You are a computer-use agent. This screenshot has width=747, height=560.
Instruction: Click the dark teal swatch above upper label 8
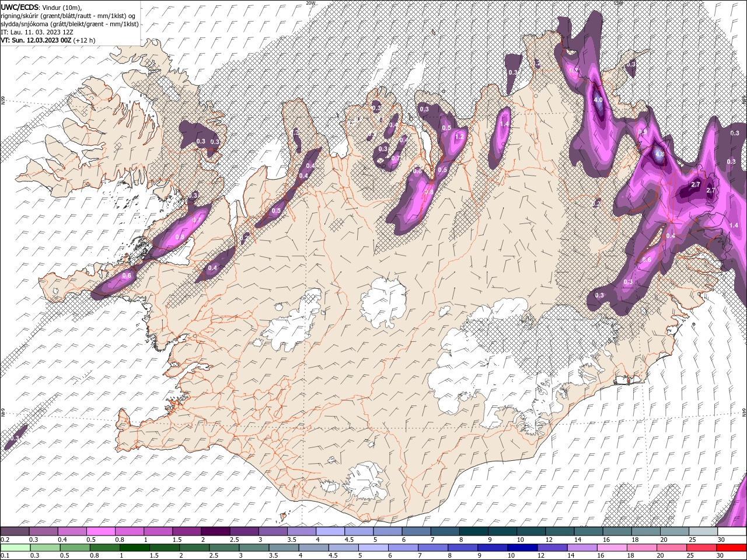473,531
